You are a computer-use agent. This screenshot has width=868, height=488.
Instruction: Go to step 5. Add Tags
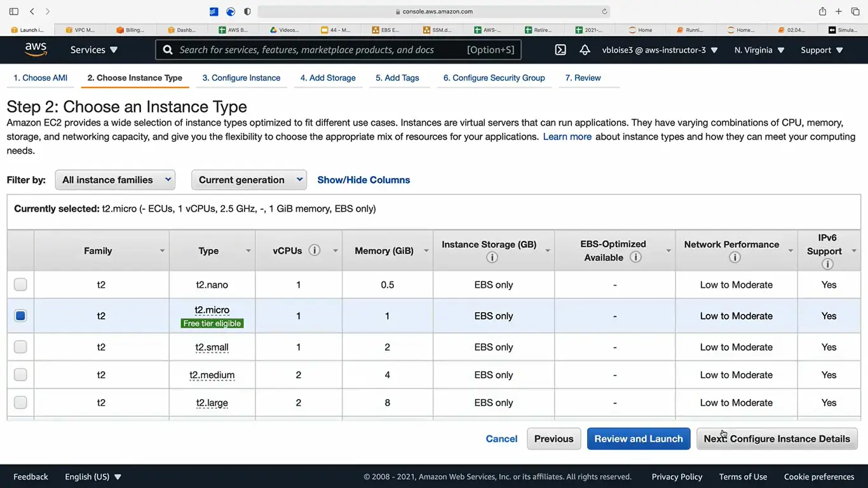(x=397, y=78)
